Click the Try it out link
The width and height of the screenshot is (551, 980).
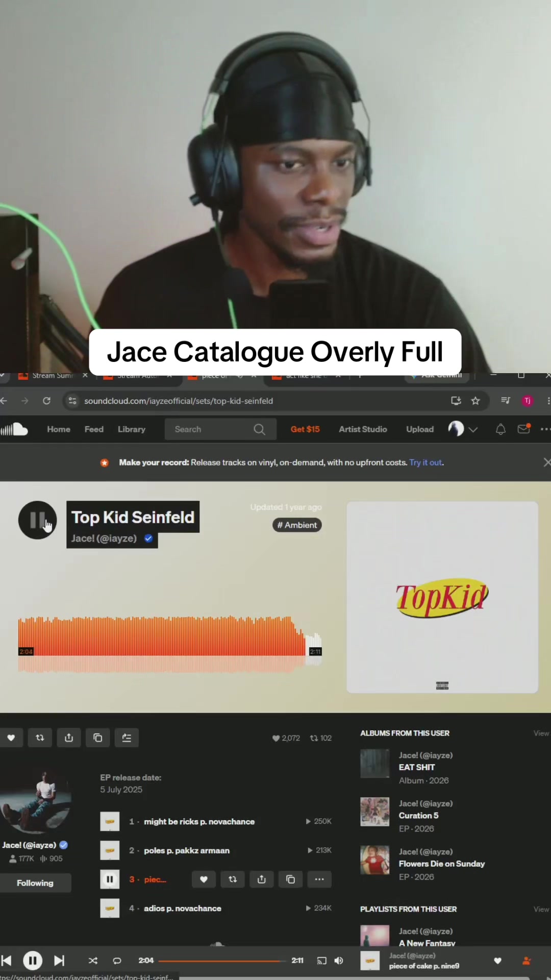tap(426, 462)
